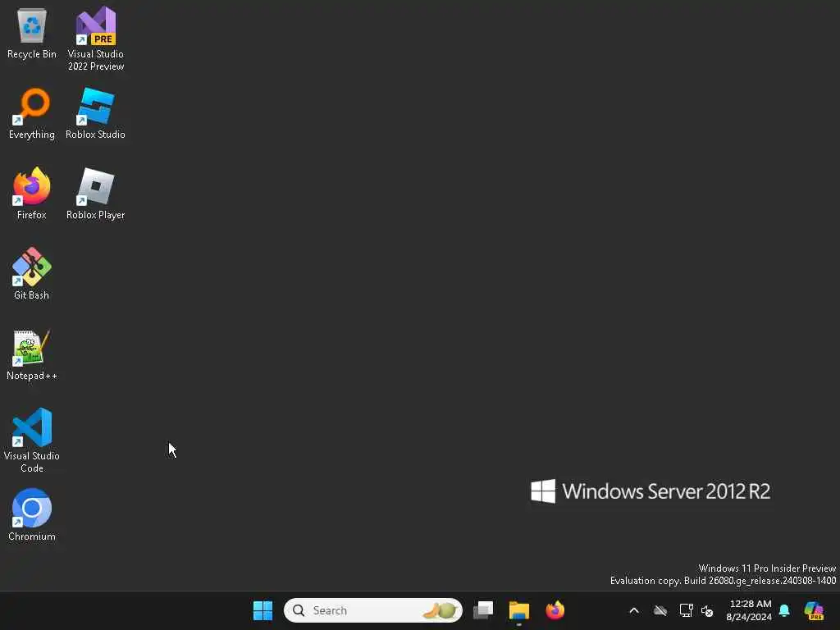The width and height of the screenshot is (840, 630).
Task: Select the Git Bash shortcut
Action: [x=32, y=274]
